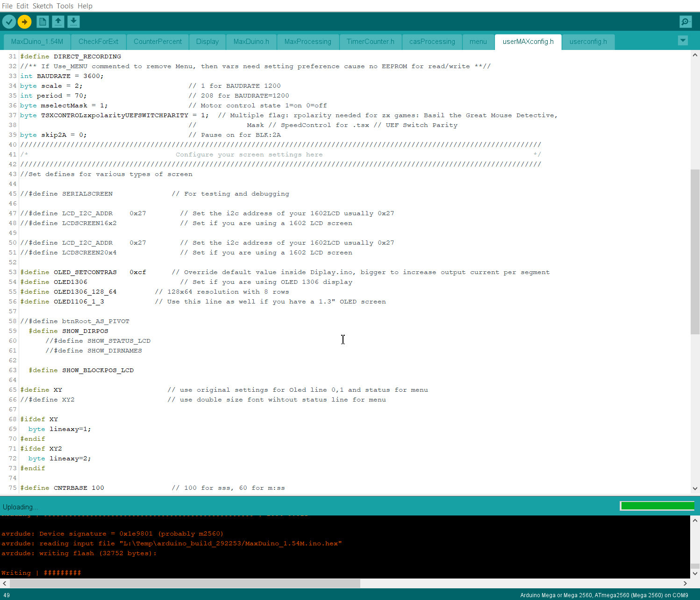Click on 'byte skip2A = 0;' text
Screen dimensions: 700x600
point(53,135)
